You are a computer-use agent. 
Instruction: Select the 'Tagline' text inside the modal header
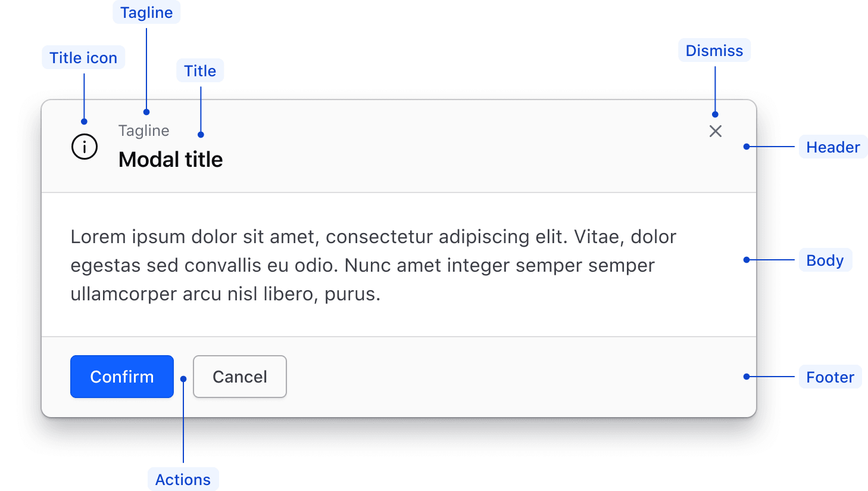[x=143, y=130]
